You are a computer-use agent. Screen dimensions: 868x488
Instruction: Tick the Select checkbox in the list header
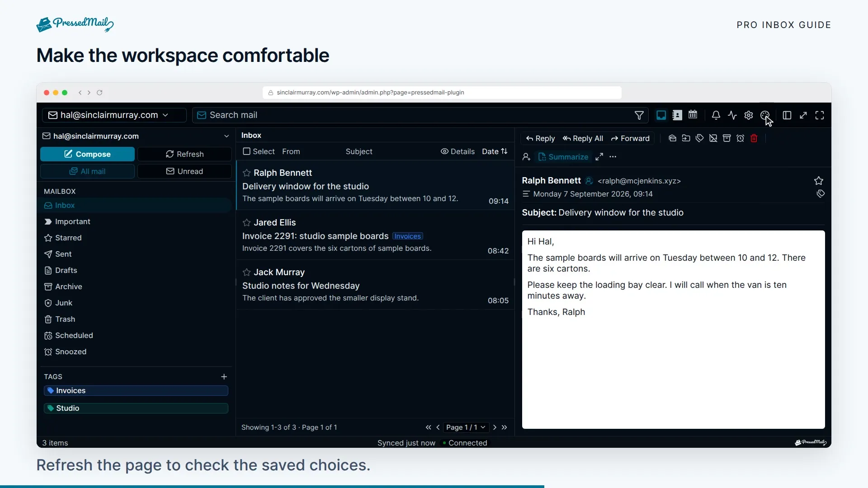(x=246, y=151)
